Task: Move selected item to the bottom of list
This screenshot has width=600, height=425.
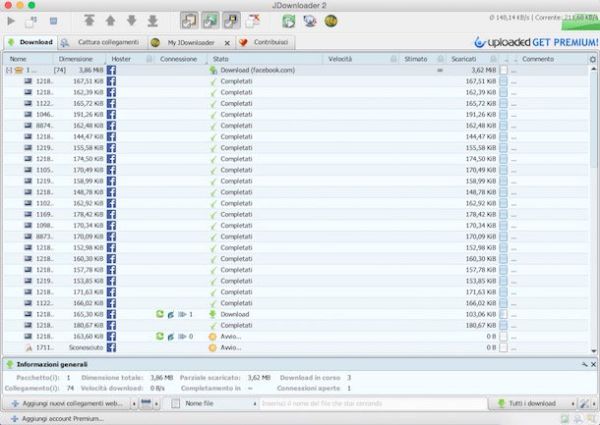Action: [x=153, y=20]
